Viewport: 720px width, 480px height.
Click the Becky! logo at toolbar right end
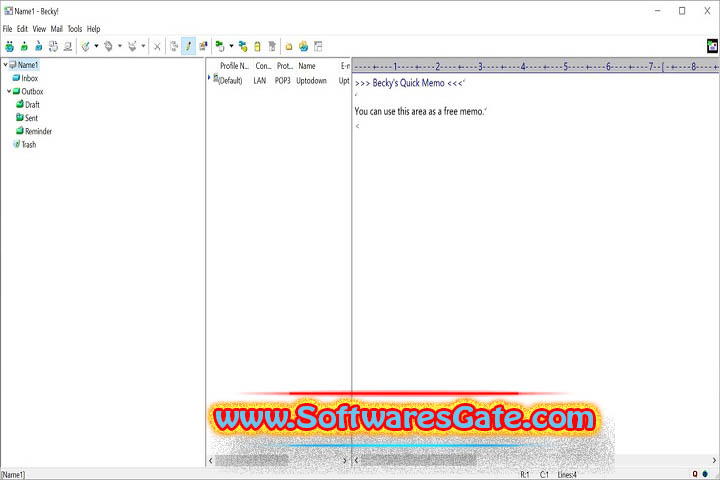click(x=713, y=46)
